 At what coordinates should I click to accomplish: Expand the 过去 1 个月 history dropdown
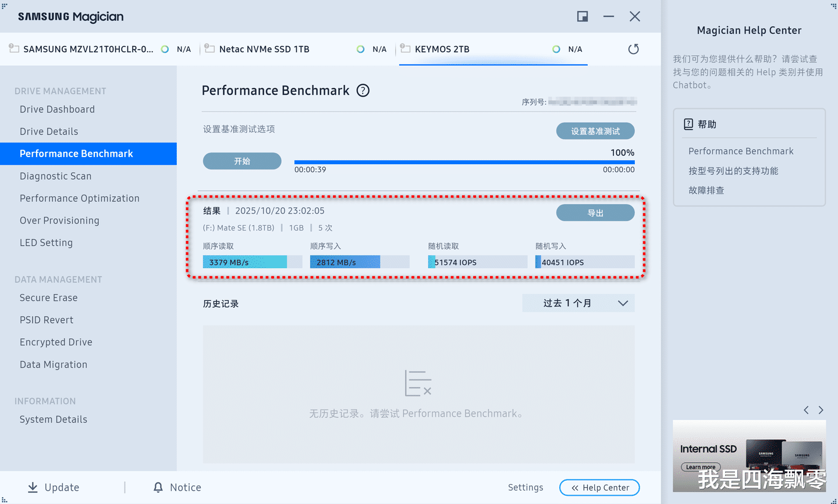(578, 303)
